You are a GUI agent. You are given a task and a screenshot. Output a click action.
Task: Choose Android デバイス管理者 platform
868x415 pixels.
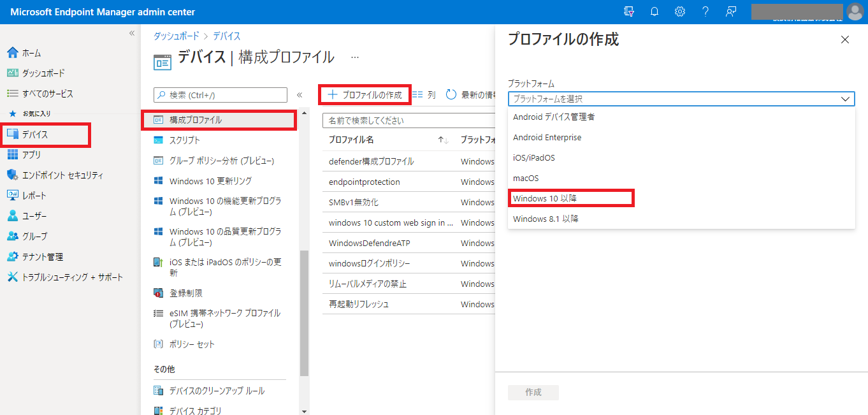(681, 117)
